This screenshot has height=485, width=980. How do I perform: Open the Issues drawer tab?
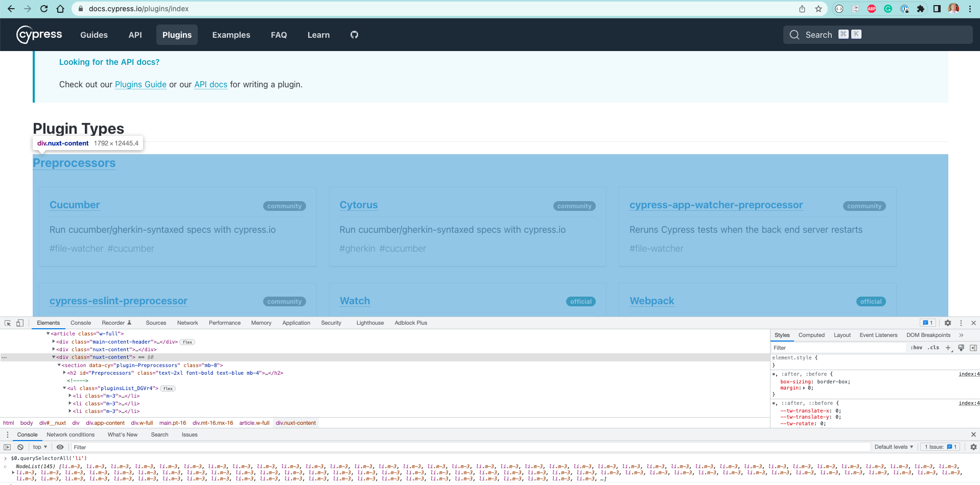(x=190, y=434)
